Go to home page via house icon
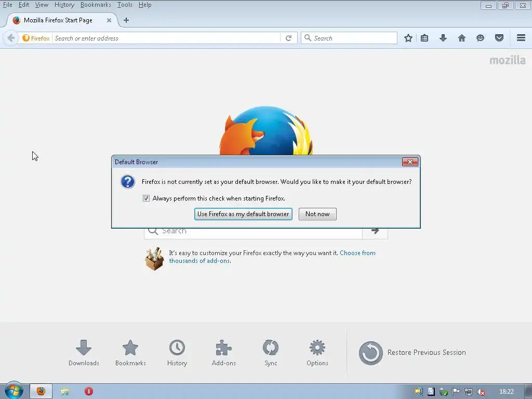This screenshot has height=399, width=532. click(462, 38)
